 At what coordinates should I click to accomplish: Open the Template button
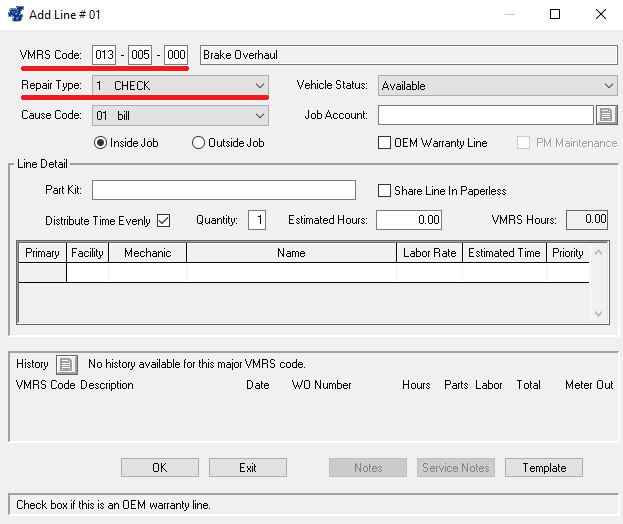tap(543, 467)
